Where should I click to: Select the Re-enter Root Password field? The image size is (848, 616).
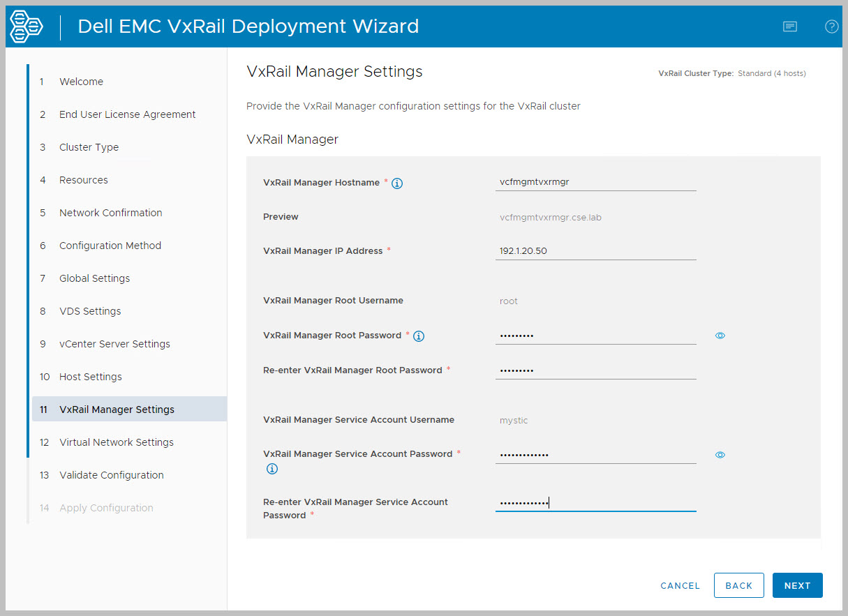pyautogui.click(x=595, y=370)
